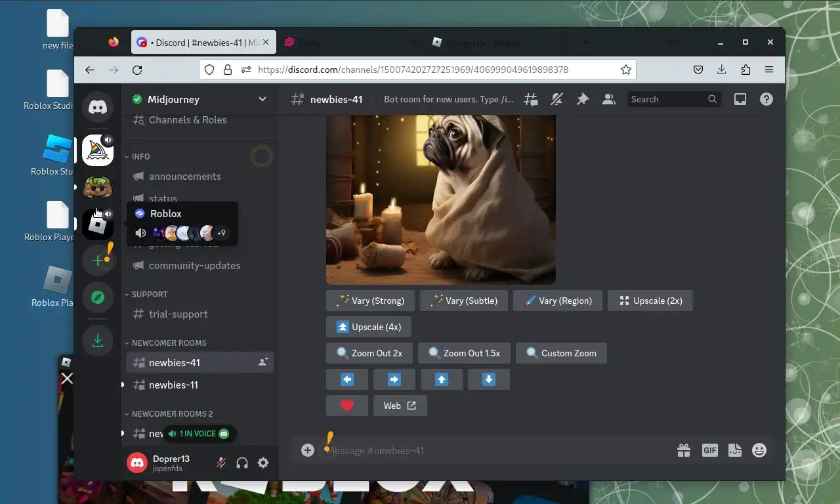This screenshot has width=840, height=504.
Task: Open the Roblox server icon
Action: (98, 225)
